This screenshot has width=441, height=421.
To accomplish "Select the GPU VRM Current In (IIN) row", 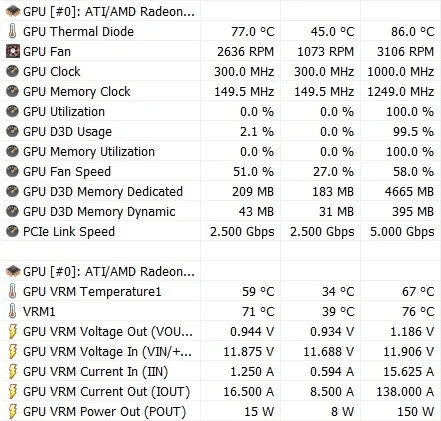I will [220, 371].
